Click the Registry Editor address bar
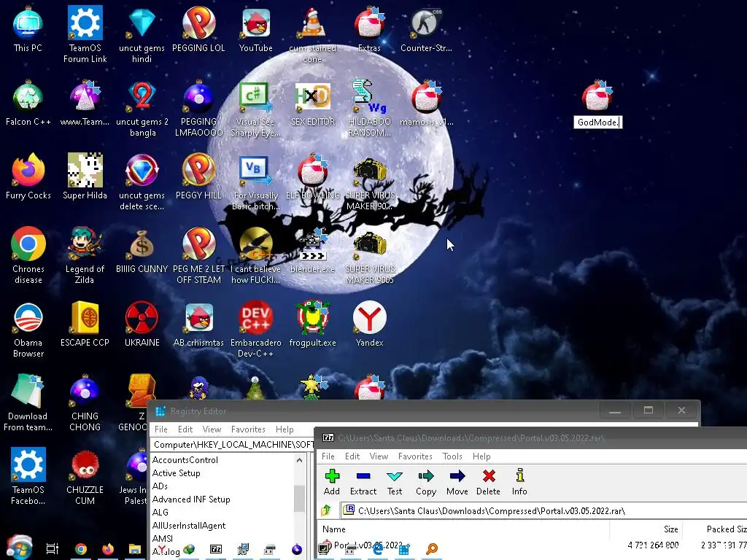Screen dimensions: 747x560 point(233,444)
